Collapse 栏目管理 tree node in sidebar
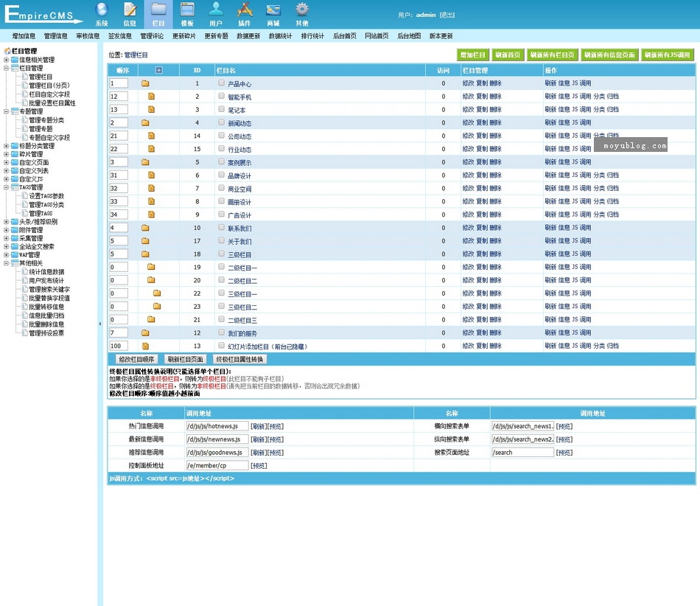This screenshot has height=606, width=700. tap(6, 69)
